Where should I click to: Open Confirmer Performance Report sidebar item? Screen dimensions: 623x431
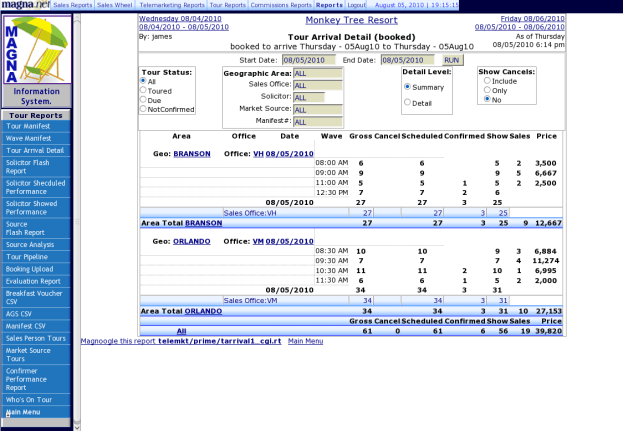pos(36,379)
